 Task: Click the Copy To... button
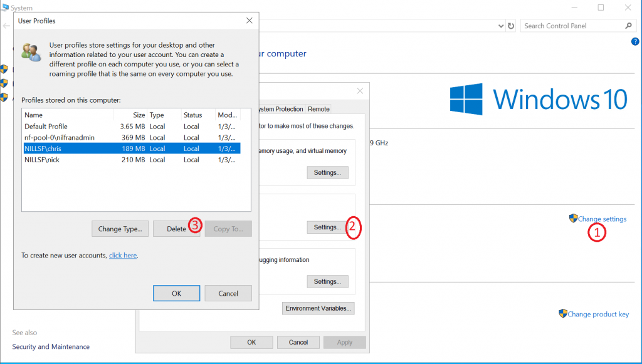[x=228, y=229]
